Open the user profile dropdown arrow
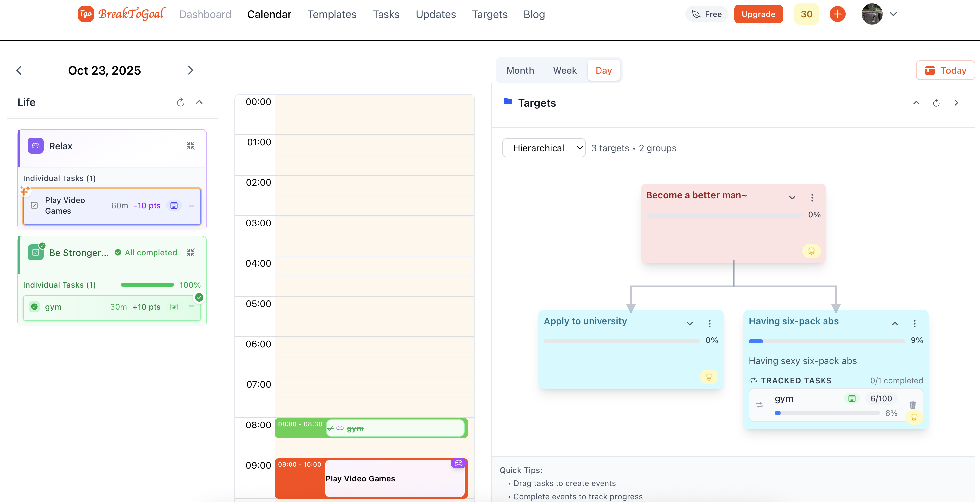The image size is (980, 502). (893, 14)
